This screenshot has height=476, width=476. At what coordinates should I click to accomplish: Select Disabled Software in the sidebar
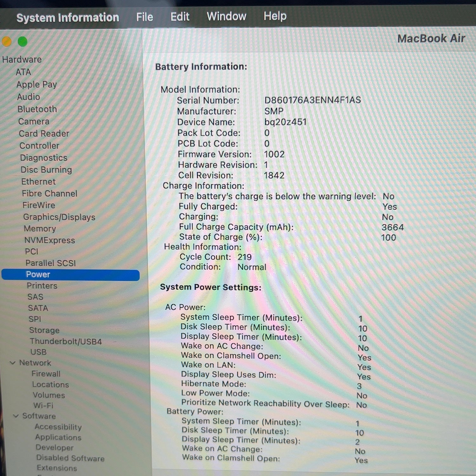coord(70,458)
